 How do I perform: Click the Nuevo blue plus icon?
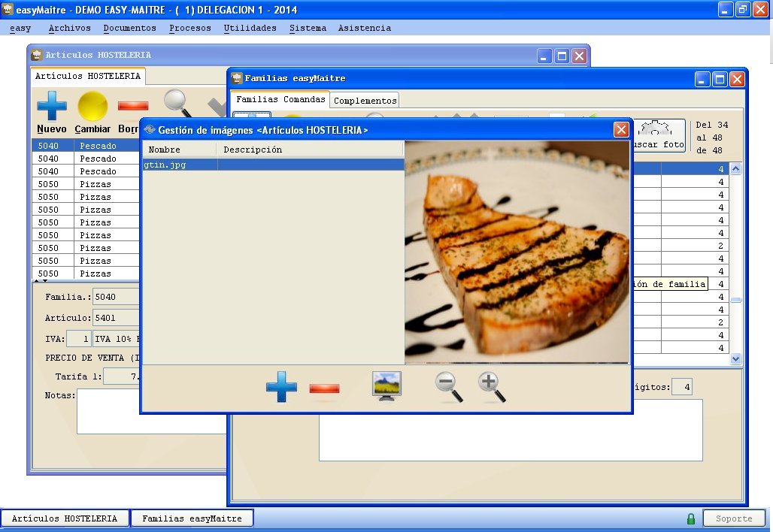52,106
